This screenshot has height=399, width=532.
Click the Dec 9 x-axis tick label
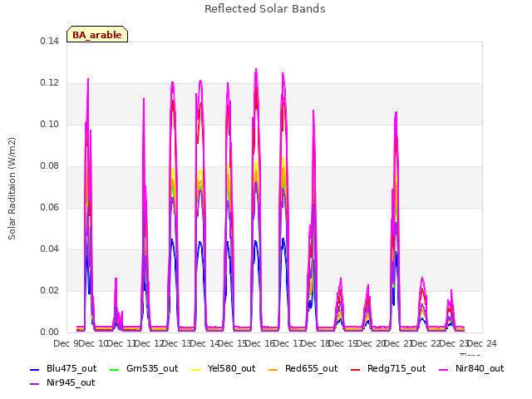[66, 343]
